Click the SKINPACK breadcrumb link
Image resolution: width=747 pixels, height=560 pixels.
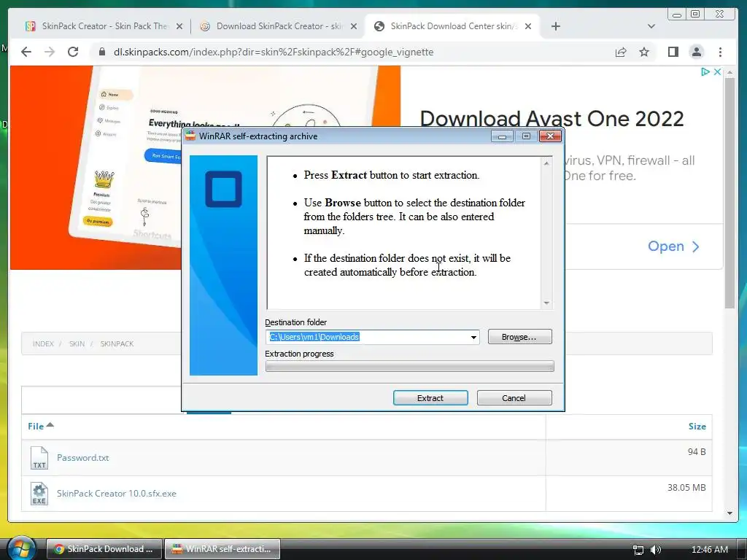[x=117, y=344]
